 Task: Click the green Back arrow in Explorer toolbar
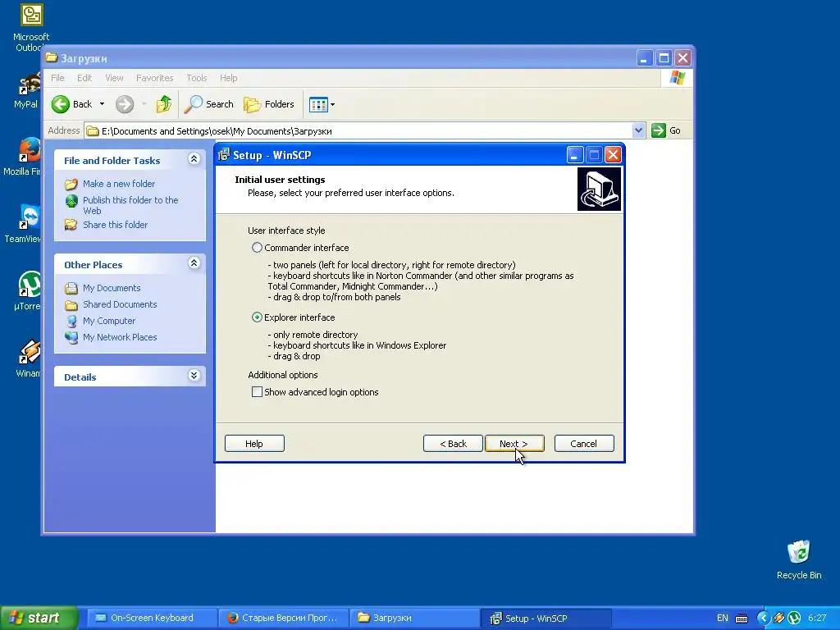point(61,104)
